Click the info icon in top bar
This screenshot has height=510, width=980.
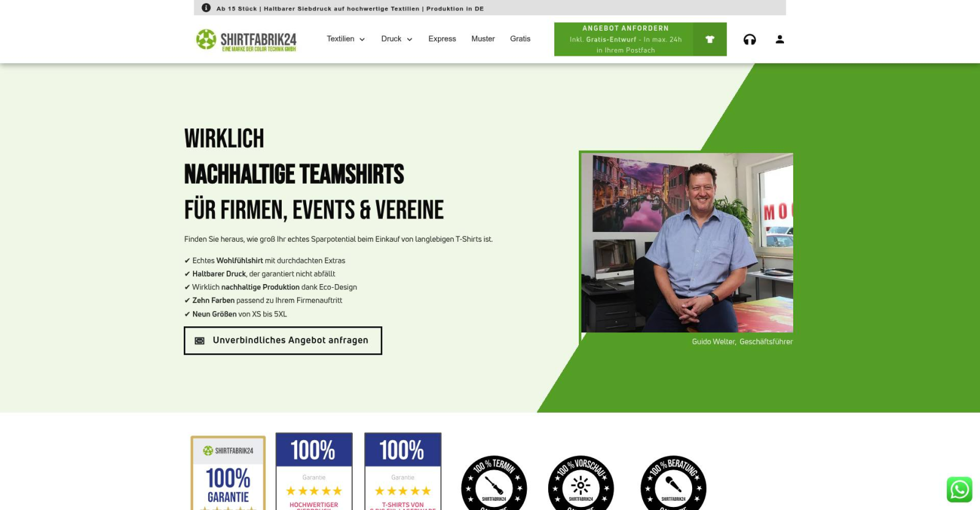pyautogui.click(x=206, y=8)
